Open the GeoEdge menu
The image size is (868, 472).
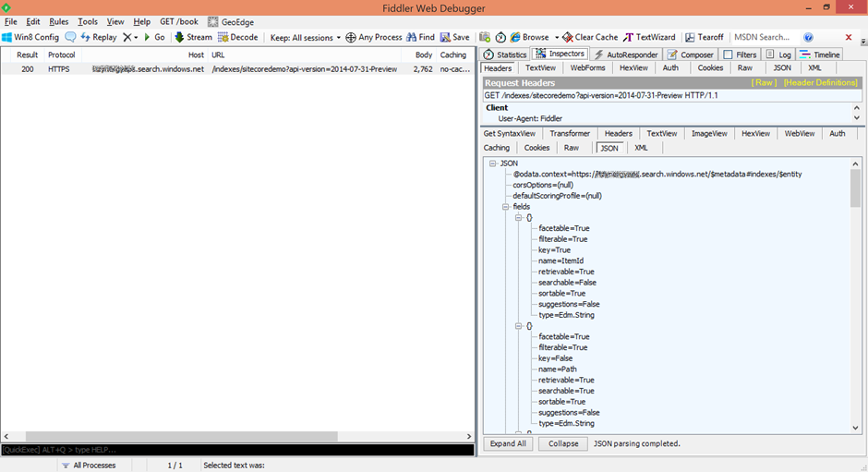(231, 21)
